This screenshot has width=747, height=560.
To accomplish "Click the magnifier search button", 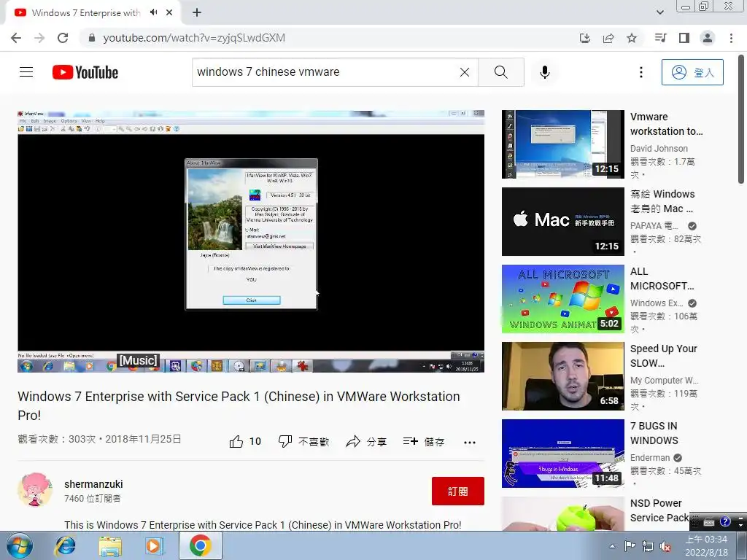I will (x=500, y=72).
